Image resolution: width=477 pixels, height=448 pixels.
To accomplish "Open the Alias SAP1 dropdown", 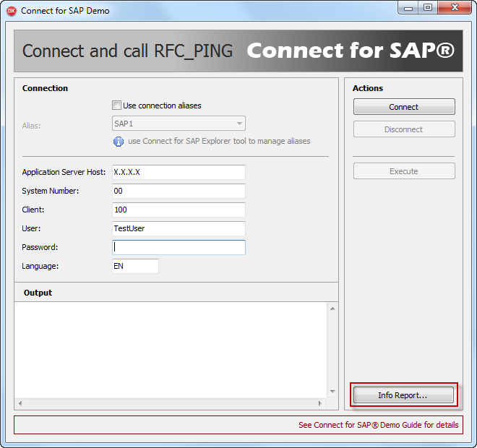I will [179, 124].
